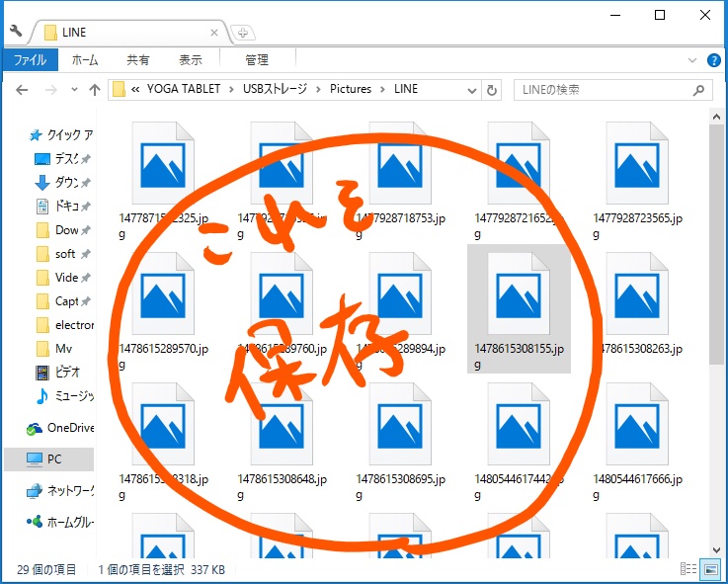Viewport: 728px width, 584px height.
Task: Open the Vide folder in sidebar
Action: click(63, 278)
